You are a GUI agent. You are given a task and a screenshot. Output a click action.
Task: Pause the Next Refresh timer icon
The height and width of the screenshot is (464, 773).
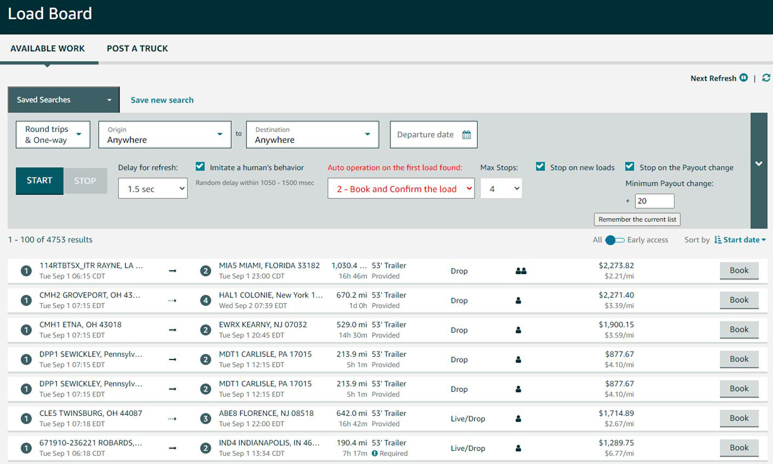[743, 77]
